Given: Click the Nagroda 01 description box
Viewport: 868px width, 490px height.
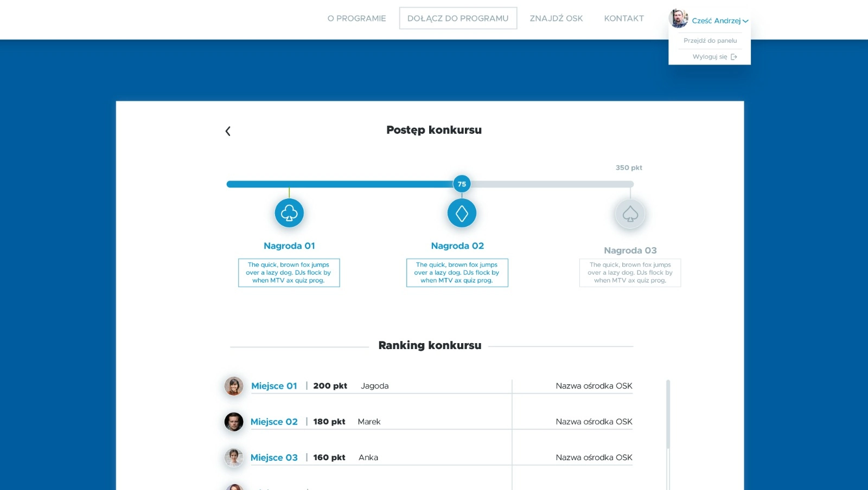Looking at the screenshot, I should point(289,273).
